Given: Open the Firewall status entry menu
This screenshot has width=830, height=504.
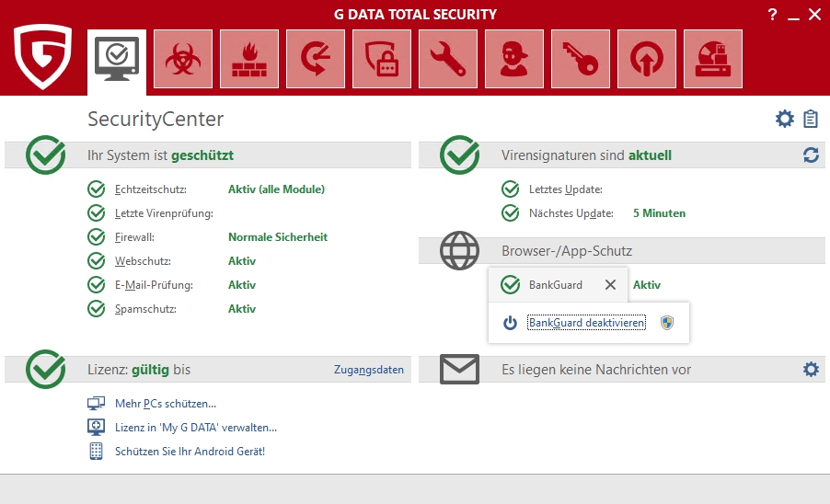Looking at the screenshot, I should (134, 237).
